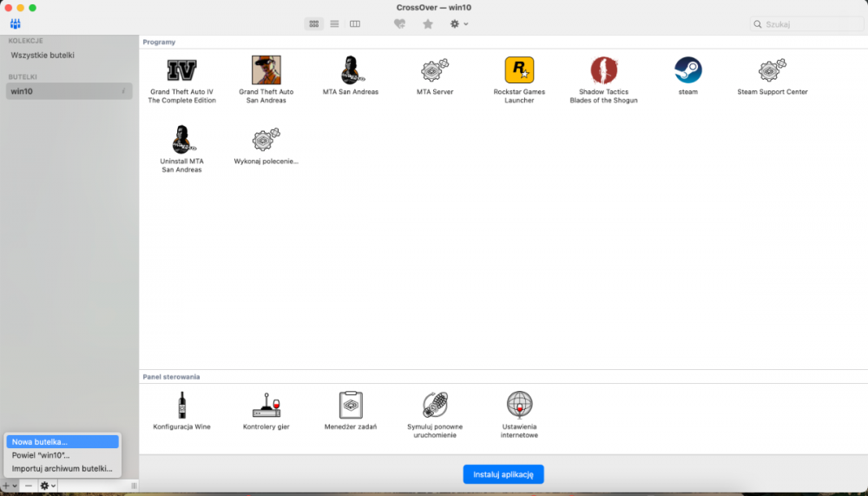This screenshot has height=496, width=868.
Task: Click the info icon on win10 row
Action: pyautogui.click(x=123, y=91)
